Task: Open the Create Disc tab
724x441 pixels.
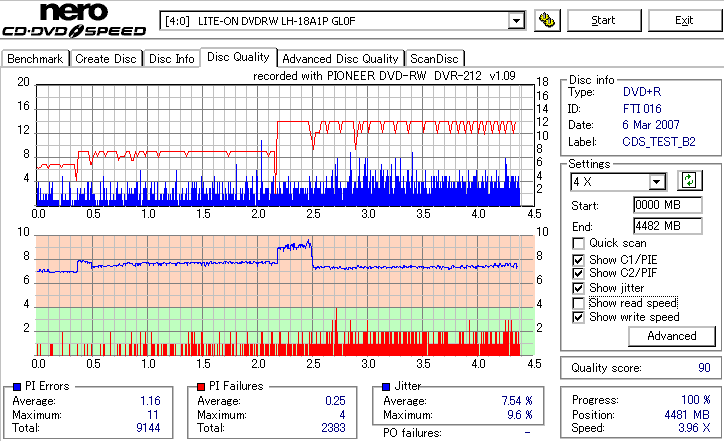Action: (106, 59)
